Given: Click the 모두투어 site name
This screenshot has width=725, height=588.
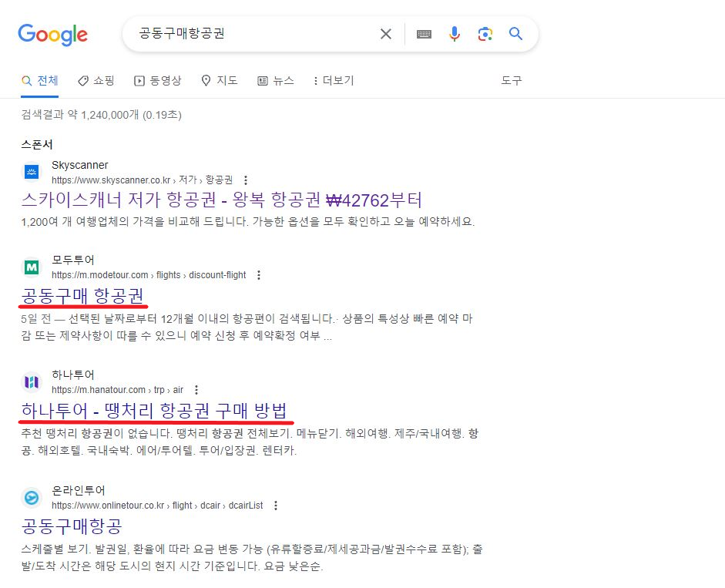Looking at the screenshot, I should (72, 260).
